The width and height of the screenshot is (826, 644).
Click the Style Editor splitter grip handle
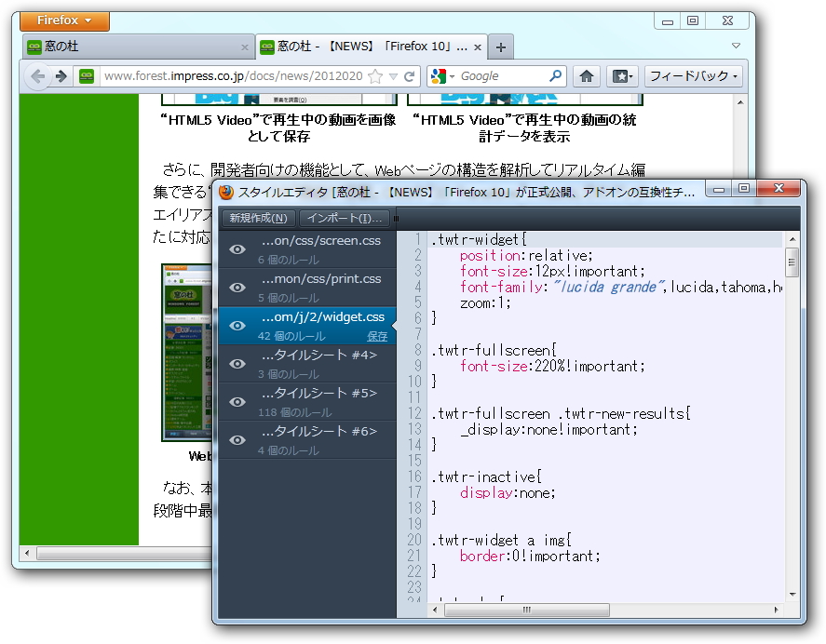(396, 218)
